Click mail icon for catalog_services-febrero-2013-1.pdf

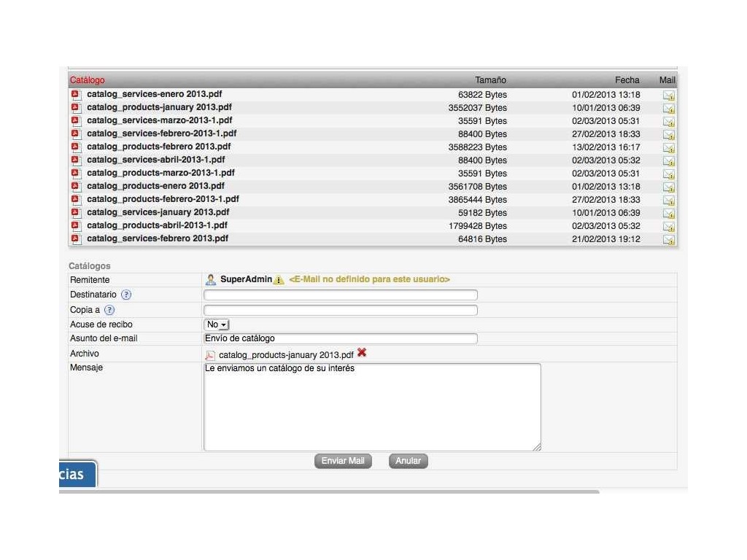(x=669, y=135)
